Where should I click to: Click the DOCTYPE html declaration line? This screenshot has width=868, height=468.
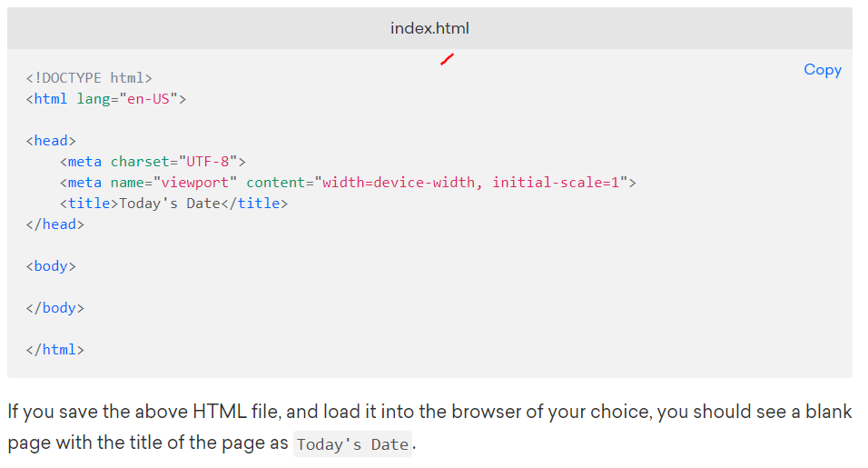[89, 78]
